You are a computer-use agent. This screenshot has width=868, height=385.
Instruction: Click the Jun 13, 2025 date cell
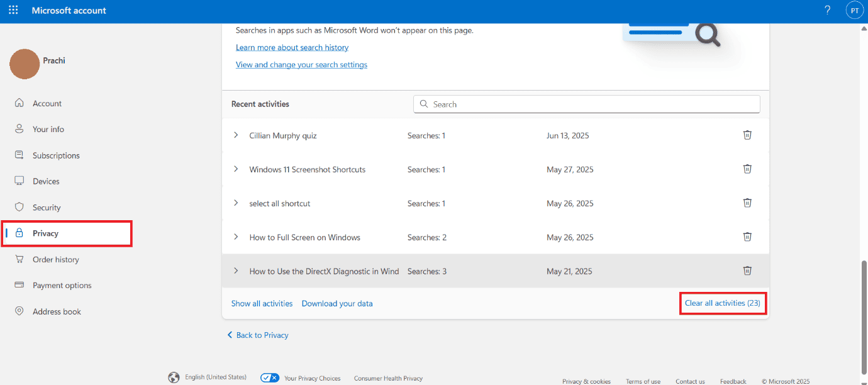(x=568, y=135)
